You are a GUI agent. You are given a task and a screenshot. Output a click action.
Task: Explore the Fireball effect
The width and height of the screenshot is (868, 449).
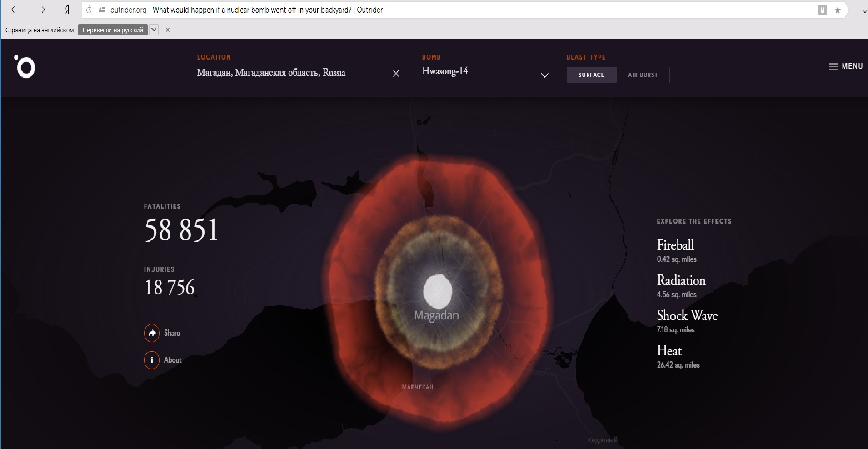(x=675, y=245)
